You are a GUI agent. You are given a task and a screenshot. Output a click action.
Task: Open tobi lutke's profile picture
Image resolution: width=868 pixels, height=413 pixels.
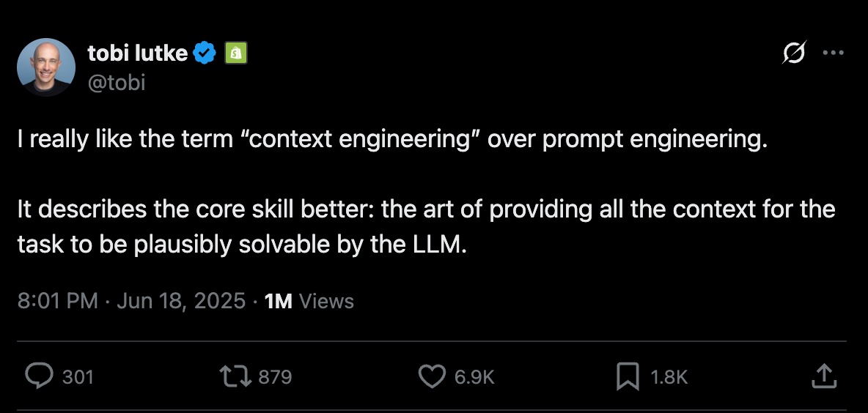coord(45,67)
